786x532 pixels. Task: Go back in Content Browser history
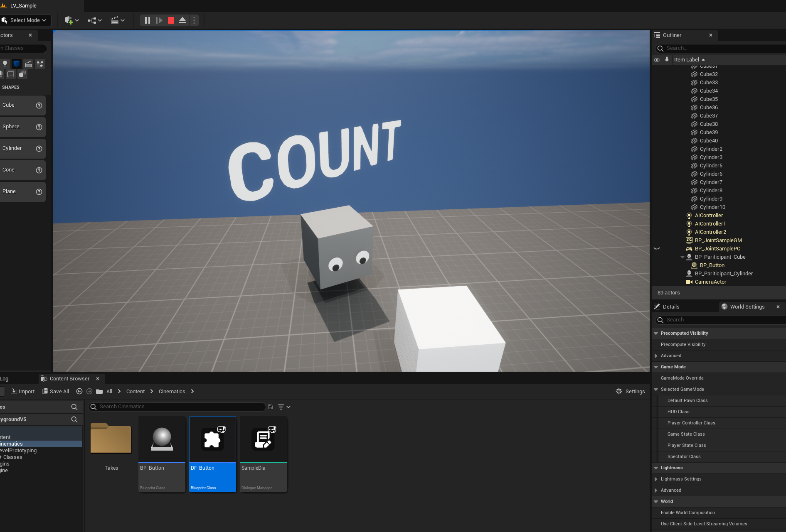(x=79, y=391)
